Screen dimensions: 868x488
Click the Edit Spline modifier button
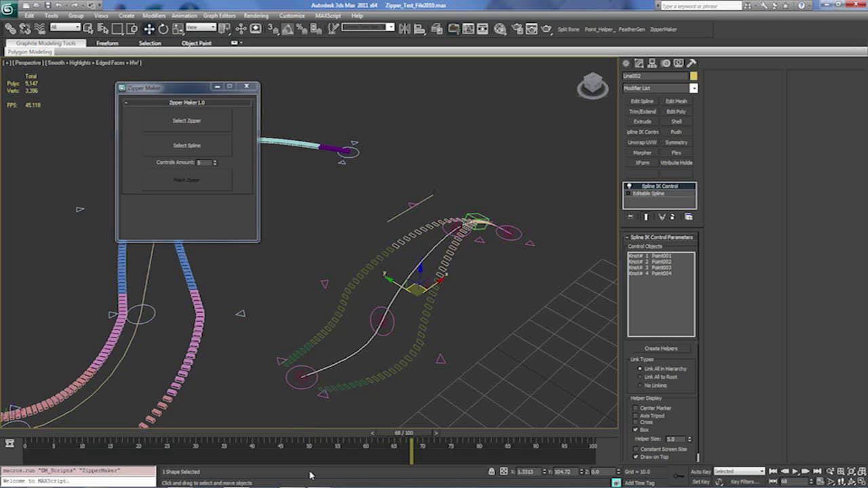tap(642, 102)
